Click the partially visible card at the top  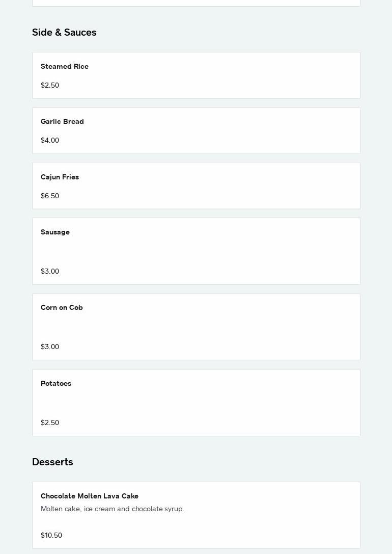tap(196, 3)
